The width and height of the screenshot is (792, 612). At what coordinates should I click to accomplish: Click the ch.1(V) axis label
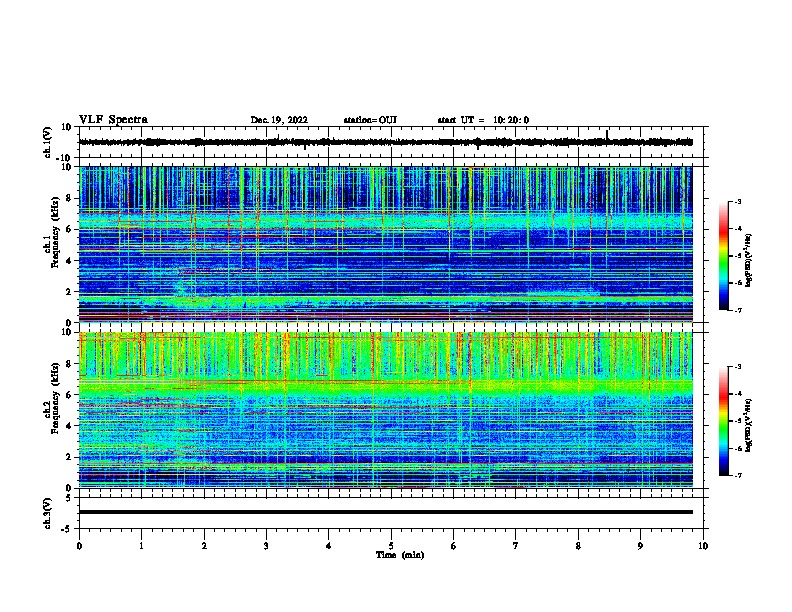tap(48, 142)
